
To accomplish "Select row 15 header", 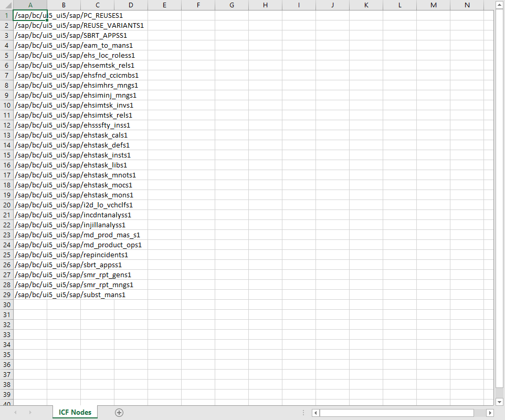I will point(6,155).
